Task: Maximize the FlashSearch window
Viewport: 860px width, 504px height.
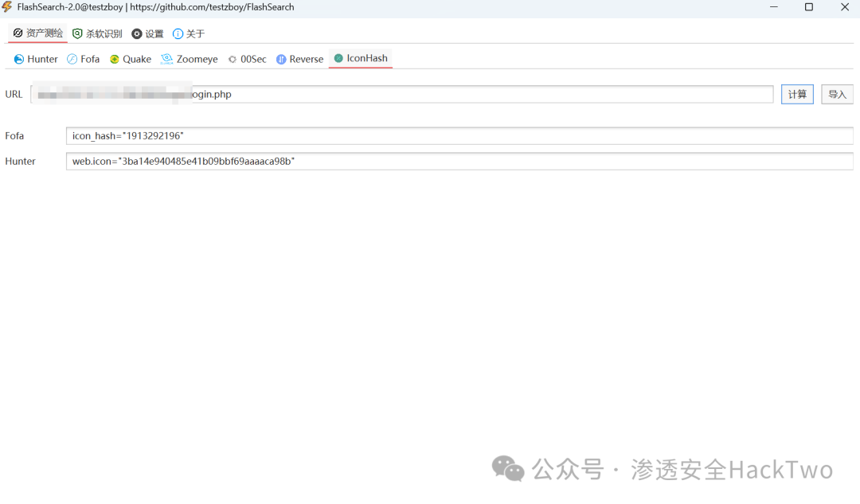Action: click(809, 7)
